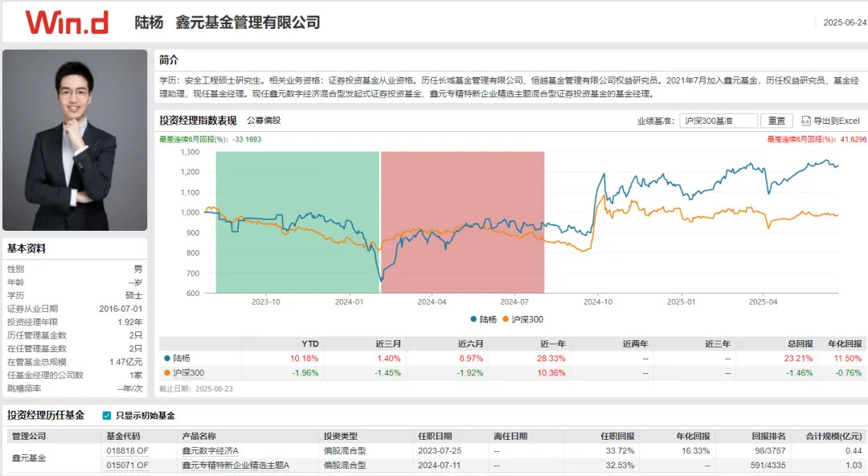This screenshot has width=868, height=476.
Task: Click 近一年 column header
Action: click(553, 343)
